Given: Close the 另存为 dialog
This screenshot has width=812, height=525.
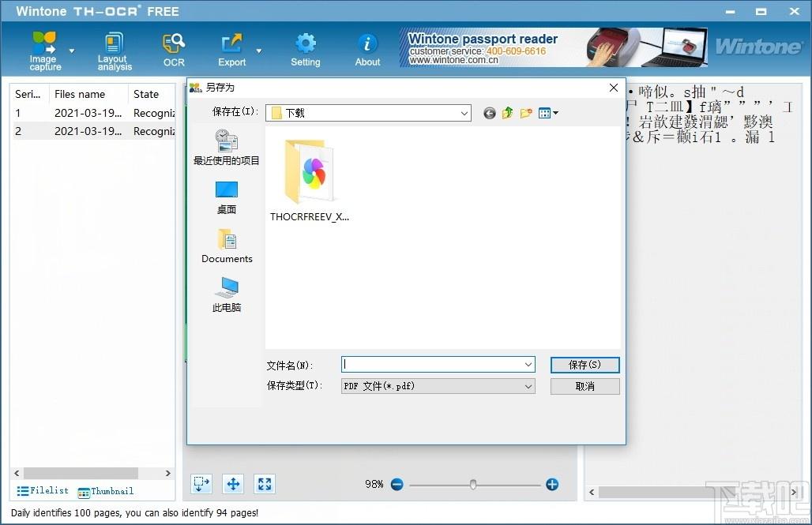Looking at the screenshot, I should tap(614, 88).
